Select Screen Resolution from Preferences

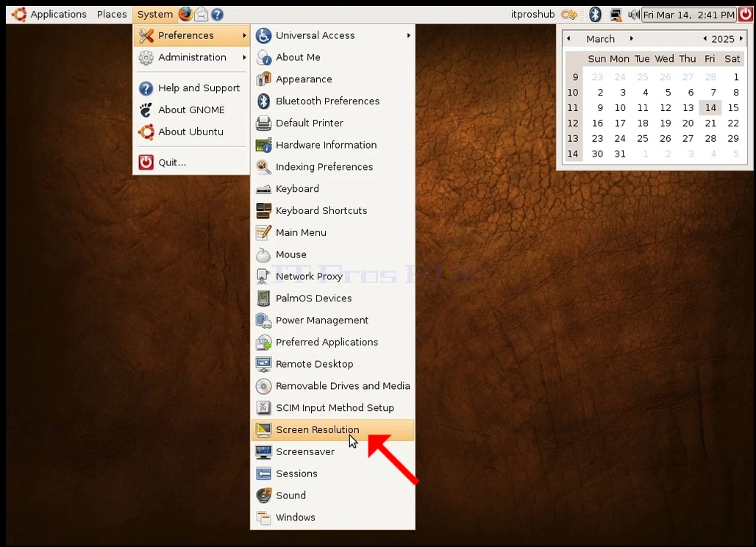pyautogui.click(x=332, y=430)
